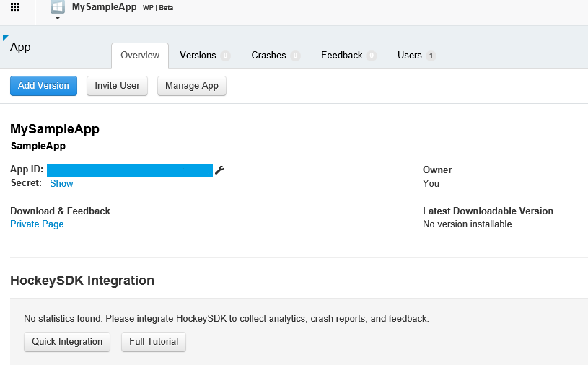Viewport: 588px width, 365px height.
Task: Open the Versions tab
Action: click(198, 56)
